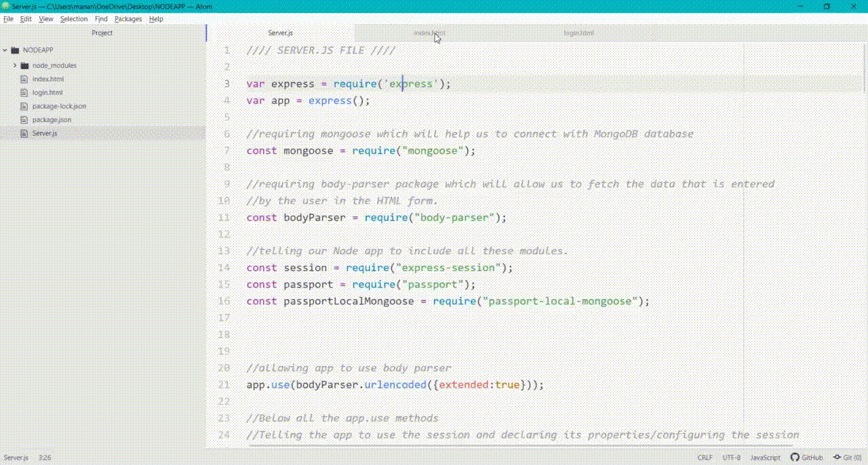Viewport: 868px width, 465px height.
Task: Click the 'allowing app to use body parser' comment
Action: point(349,368)
